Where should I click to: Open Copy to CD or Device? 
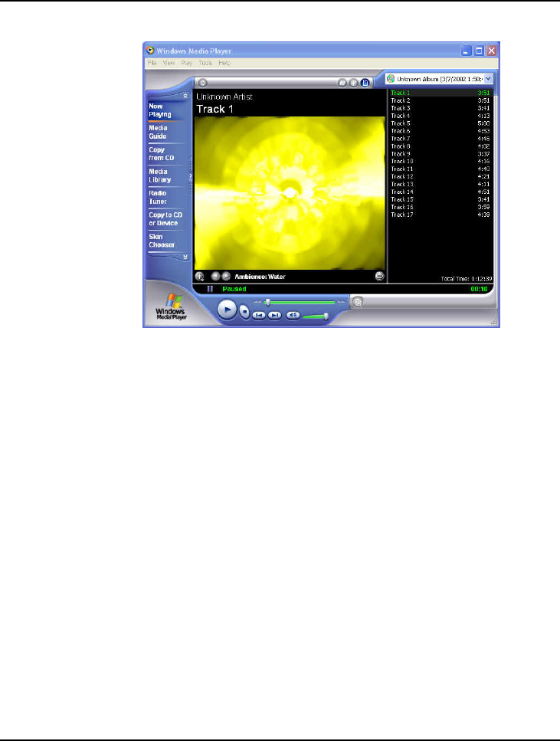point(165,219)
